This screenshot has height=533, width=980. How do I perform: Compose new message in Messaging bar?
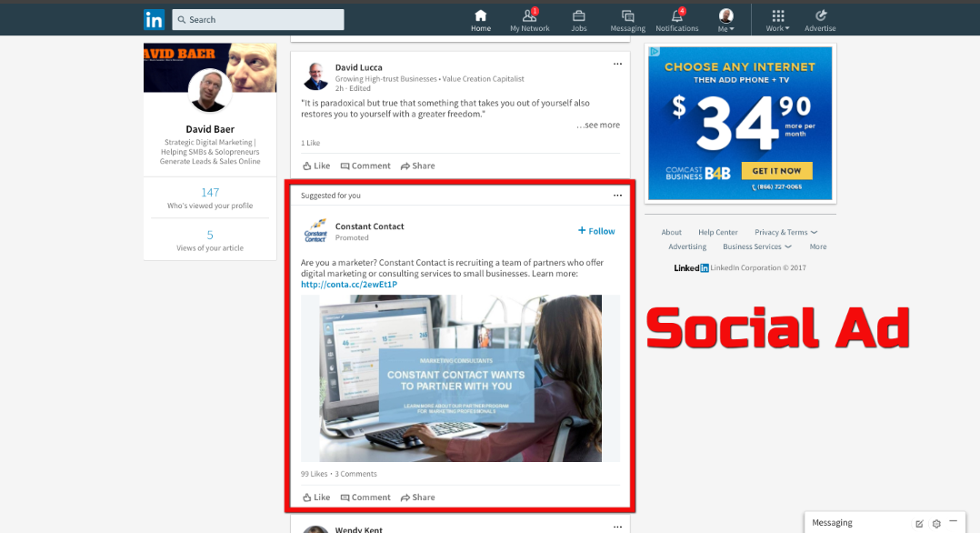[919, 523]
